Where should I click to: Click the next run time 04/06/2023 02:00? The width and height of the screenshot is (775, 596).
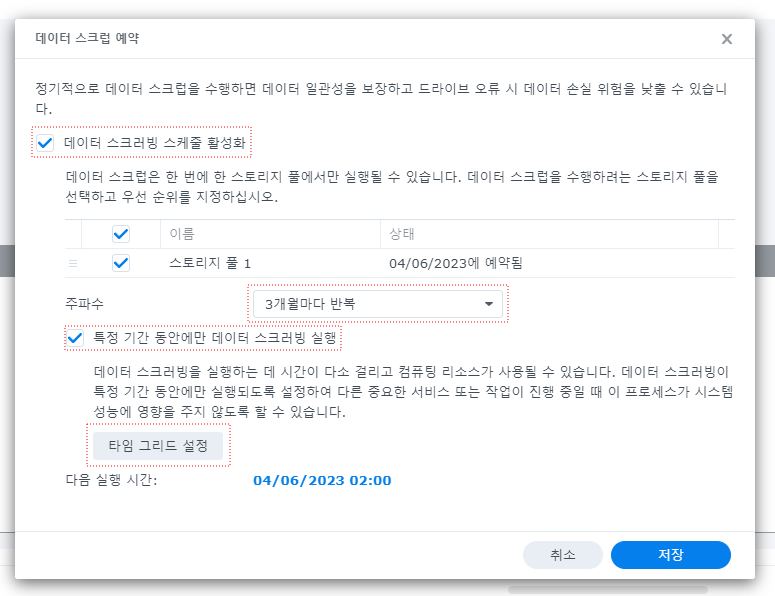tap(322, 480)
